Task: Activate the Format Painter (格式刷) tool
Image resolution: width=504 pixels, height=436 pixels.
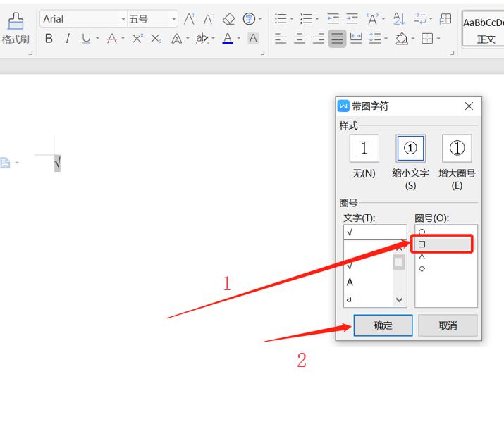Action: pos(15,28)
